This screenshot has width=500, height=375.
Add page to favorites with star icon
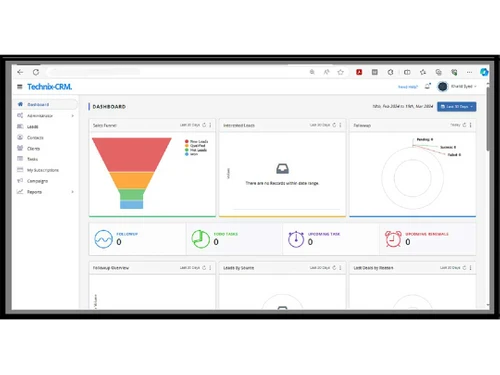[x=340, y=72]
